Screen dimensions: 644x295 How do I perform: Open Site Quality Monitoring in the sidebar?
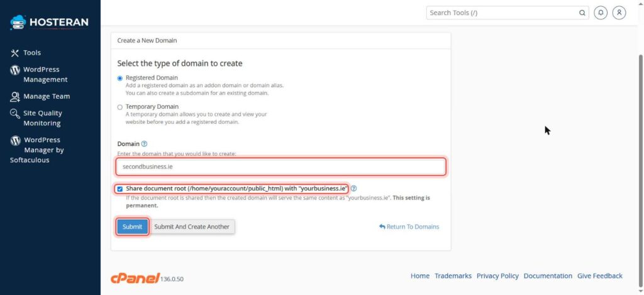[36, 118]
